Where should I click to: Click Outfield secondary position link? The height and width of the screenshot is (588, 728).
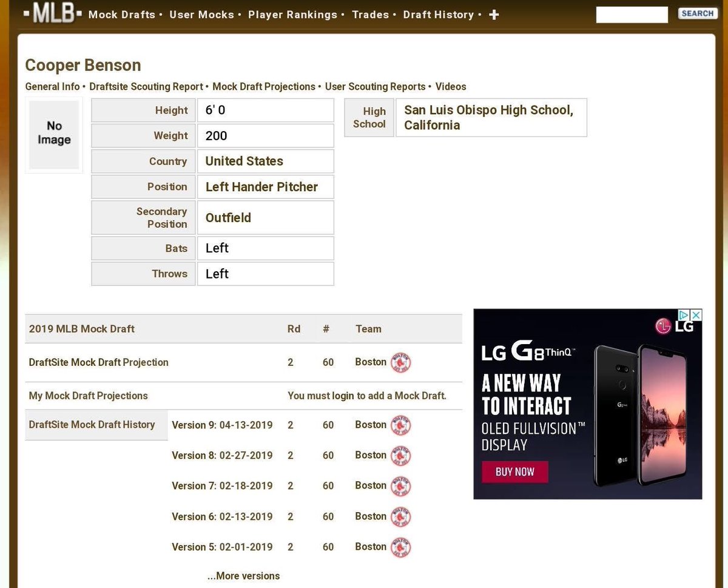click(228, 218)
